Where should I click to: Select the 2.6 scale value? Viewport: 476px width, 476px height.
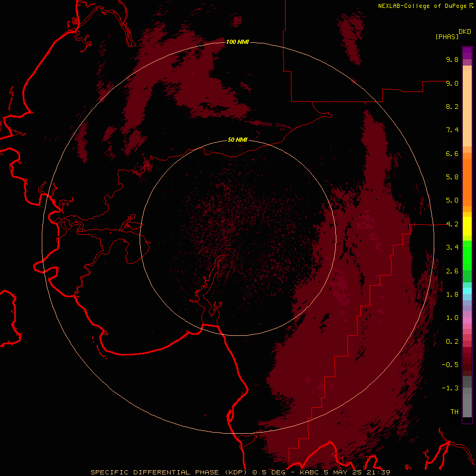click(x=452, y=271)
